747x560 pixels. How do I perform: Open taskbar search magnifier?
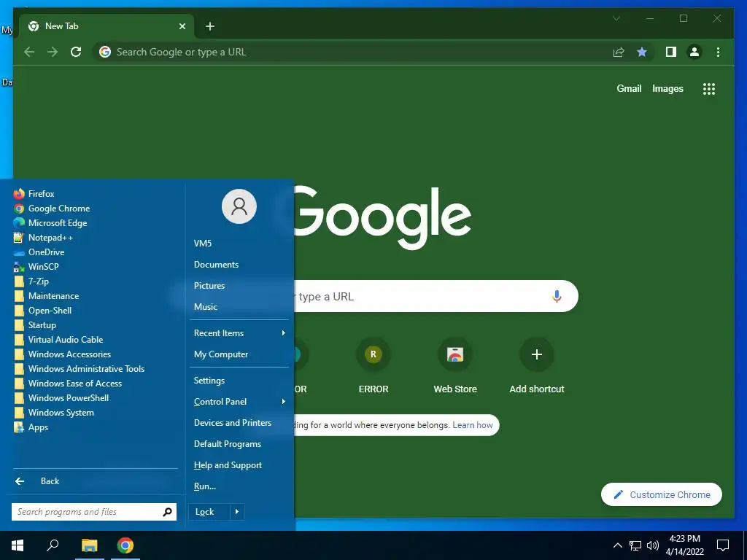53,545
